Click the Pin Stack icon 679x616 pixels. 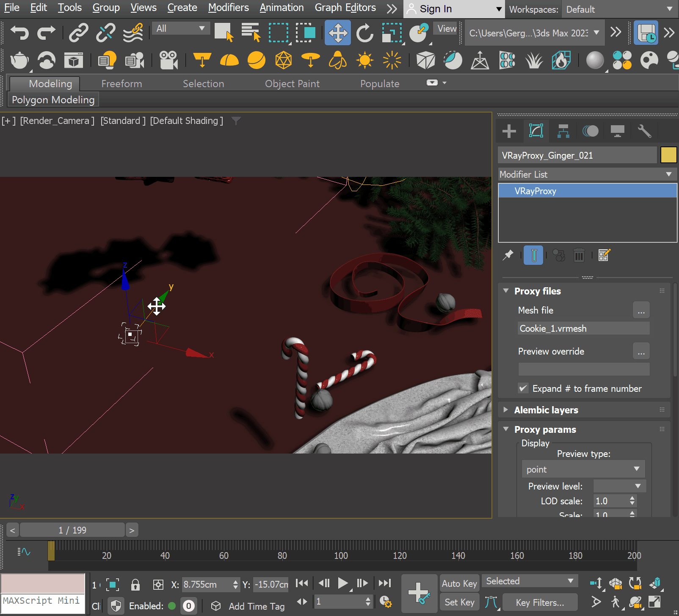click(508, 256)
